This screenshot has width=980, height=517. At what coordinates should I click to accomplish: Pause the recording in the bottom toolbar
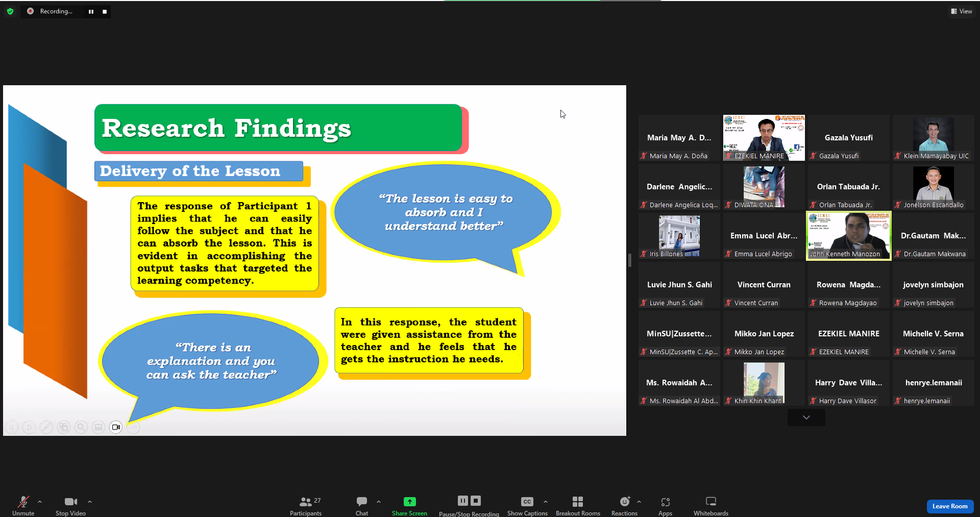(x=462, y=501)
